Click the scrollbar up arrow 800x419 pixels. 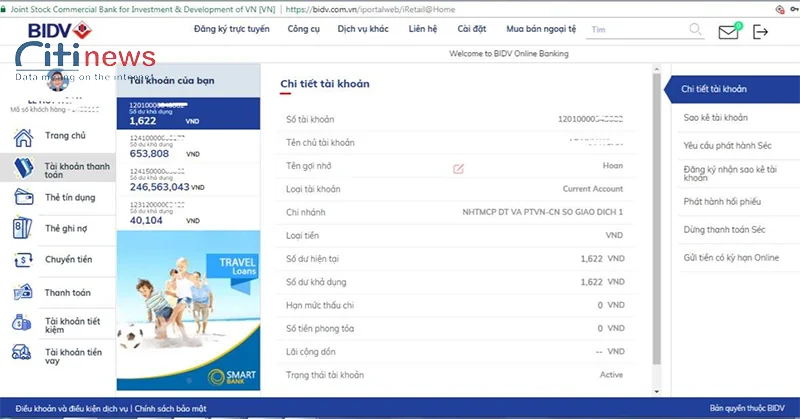click(x=657, y=69)
